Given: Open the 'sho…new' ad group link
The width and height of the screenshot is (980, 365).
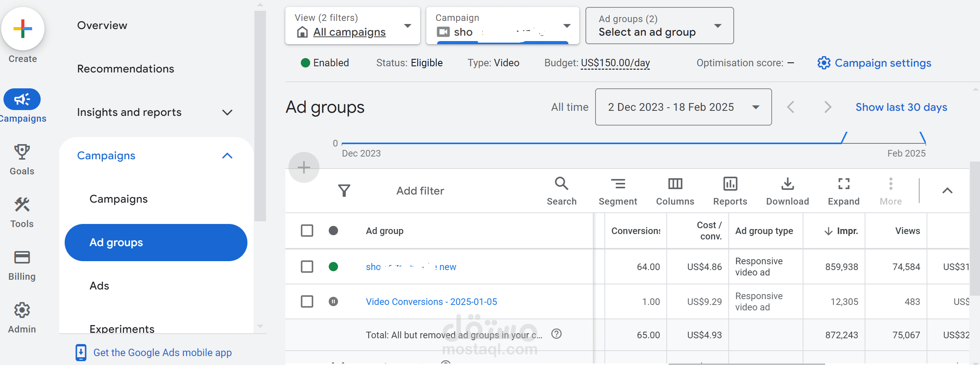Looking at the screenshot, I should [411, 267].
